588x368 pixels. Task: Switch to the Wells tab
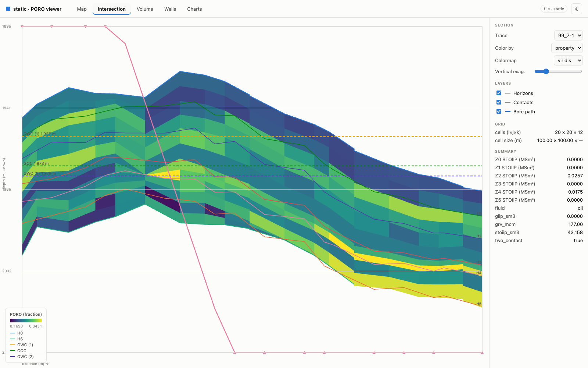(x=170, y=9)
